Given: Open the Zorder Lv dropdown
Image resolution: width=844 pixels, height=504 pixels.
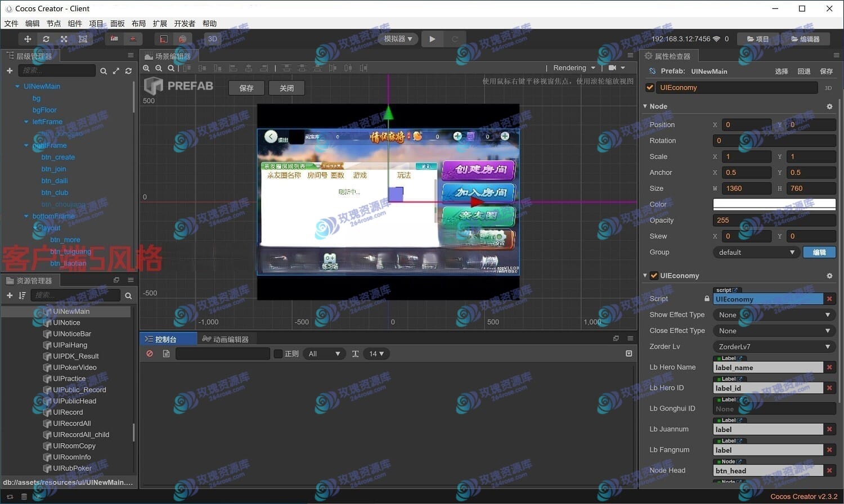Looking at the screenshot, I should (x=774, y=346).
